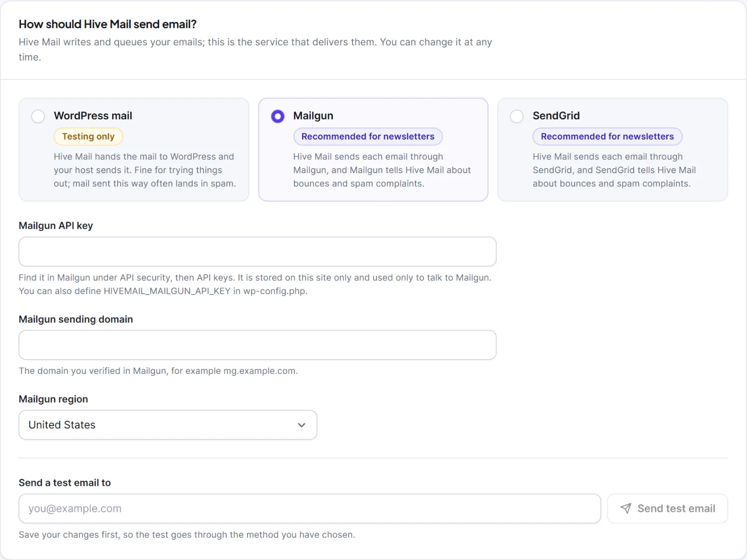Click SendGrid's Recommended for newsletters badge
747x560 pixels.
click(607, 137)
